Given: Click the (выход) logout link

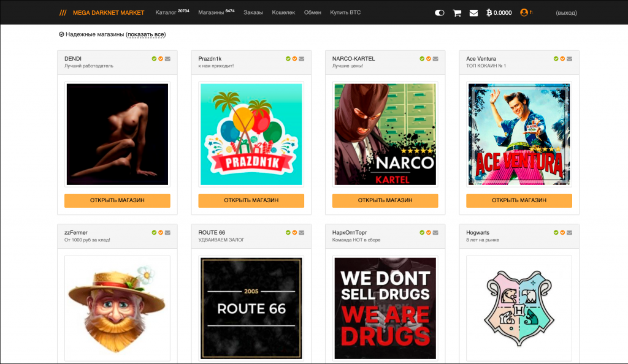Looking at the screenshot, I should pyautogui.click(x=565, y=13).
